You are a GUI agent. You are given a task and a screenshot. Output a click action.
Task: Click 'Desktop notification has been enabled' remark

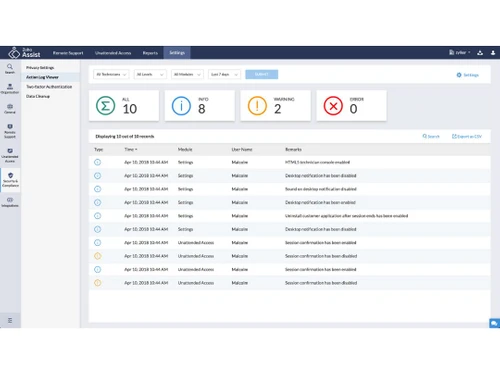pos(320,202)
